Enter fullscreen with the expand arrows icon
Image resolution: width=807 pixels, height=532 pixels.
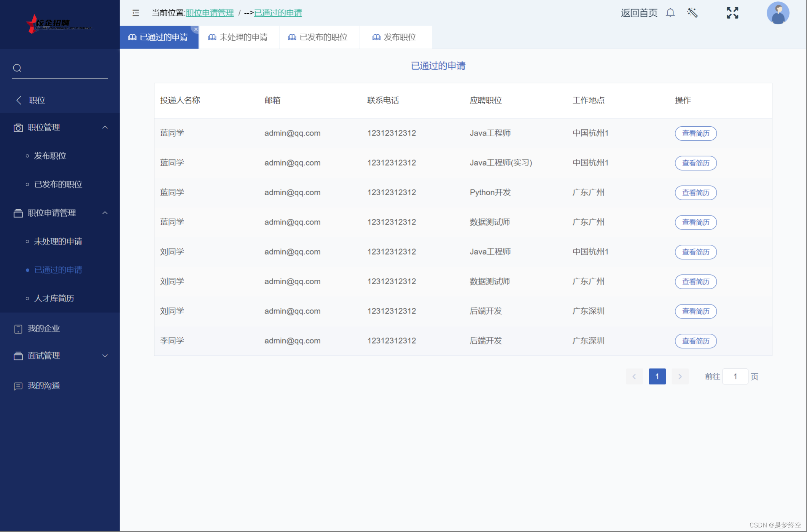pyautogui.click(x=732, y=13)
